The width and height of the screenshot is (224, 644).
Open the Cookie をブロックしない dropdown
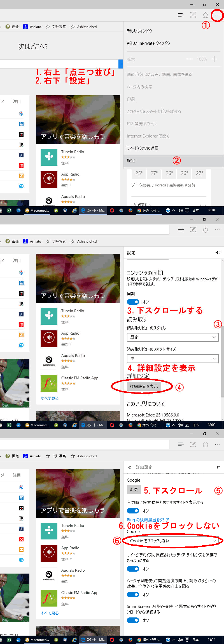coord(172,541)
